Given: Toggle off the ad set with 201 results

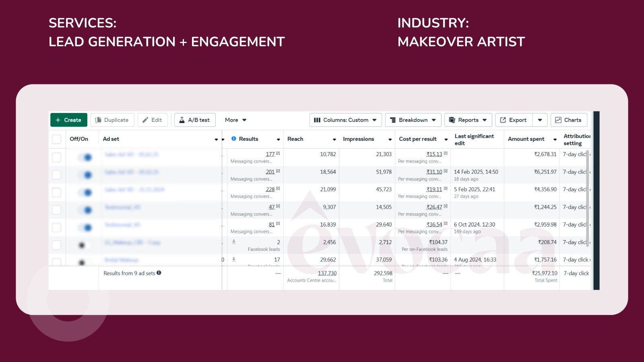Looking at the screenshot, I should (85, 175).
